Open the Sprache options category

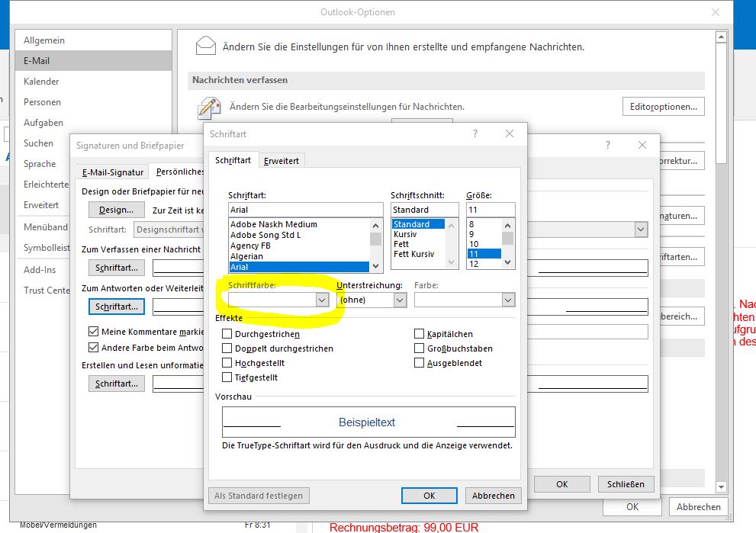click(x=43, y=164)
